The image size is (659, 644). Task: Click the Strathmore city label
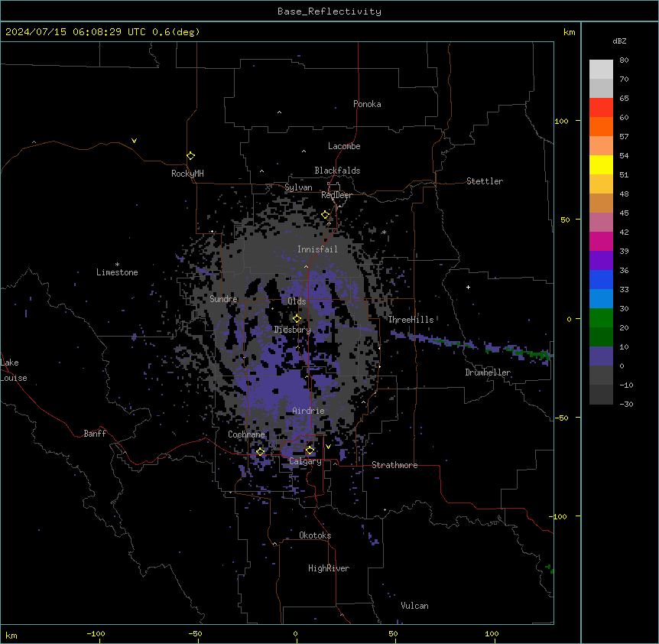[x=394, y=465]
